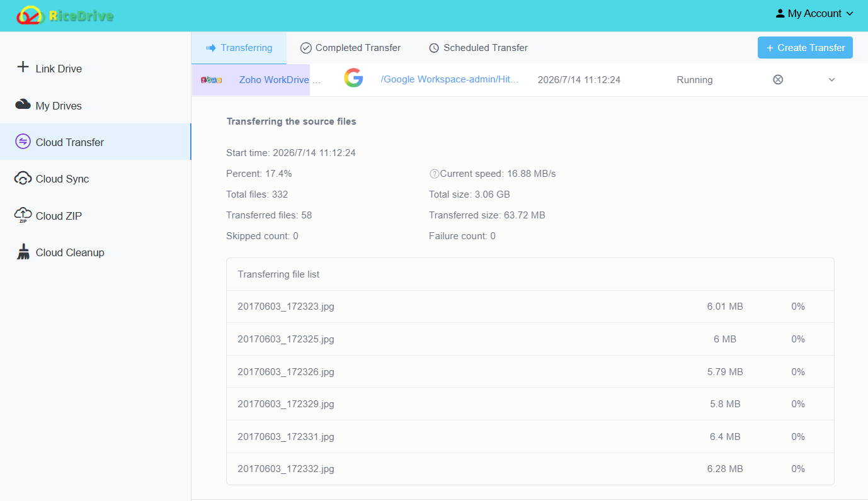The width and height of the screenshot is (868, 501).
Task: Switch to the Completed Transfer tab
Action: pos(350,48)
